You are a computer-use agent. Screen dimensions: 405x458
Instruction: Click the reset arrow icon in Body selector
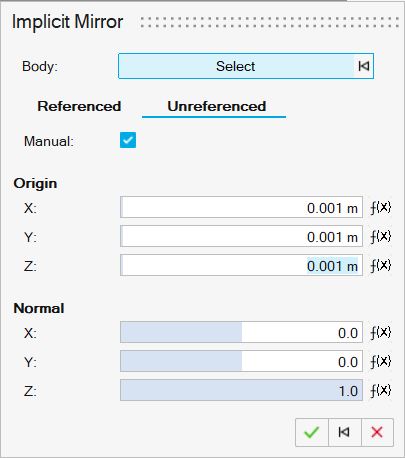363,66
